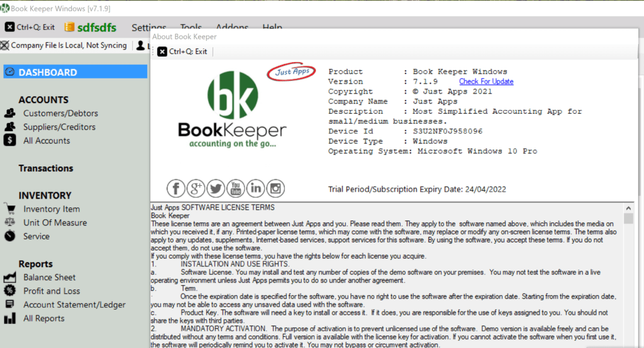The width and height of the screenshot is (644, 348).
Task: Open the YouTube channel icon
Action: tap(236, 188)
